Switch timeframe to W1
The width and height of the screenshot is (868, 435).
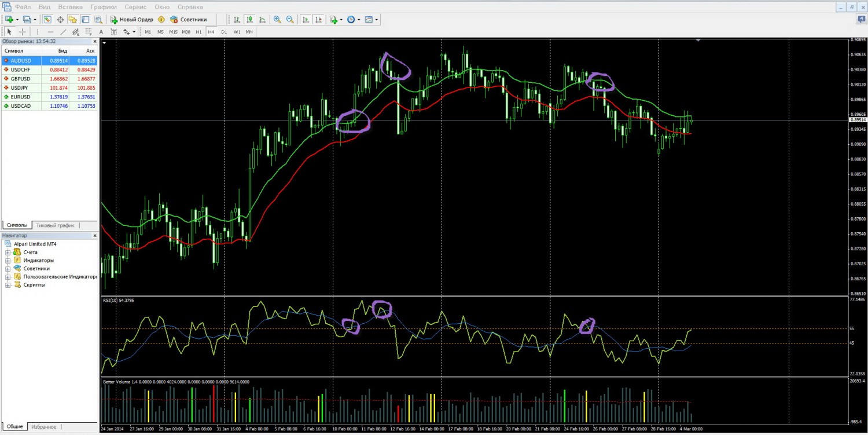pyautogui.click(x=237, y=32)
